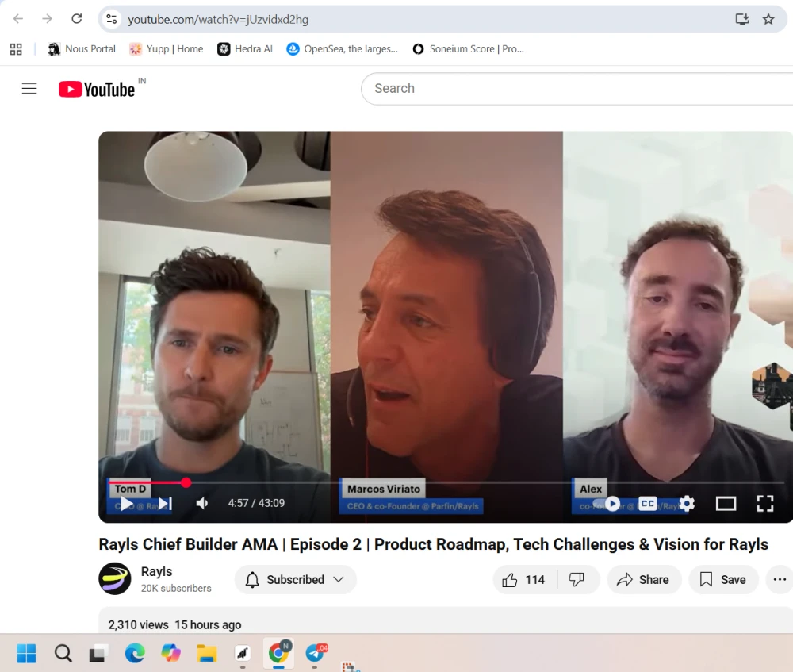Open more actions three-dot menu

780,580
